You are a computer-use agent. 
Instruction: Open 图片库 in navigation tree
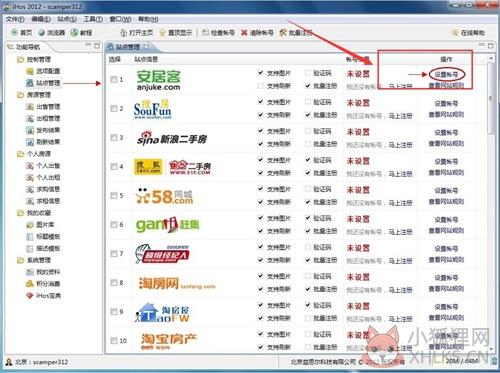40,225
